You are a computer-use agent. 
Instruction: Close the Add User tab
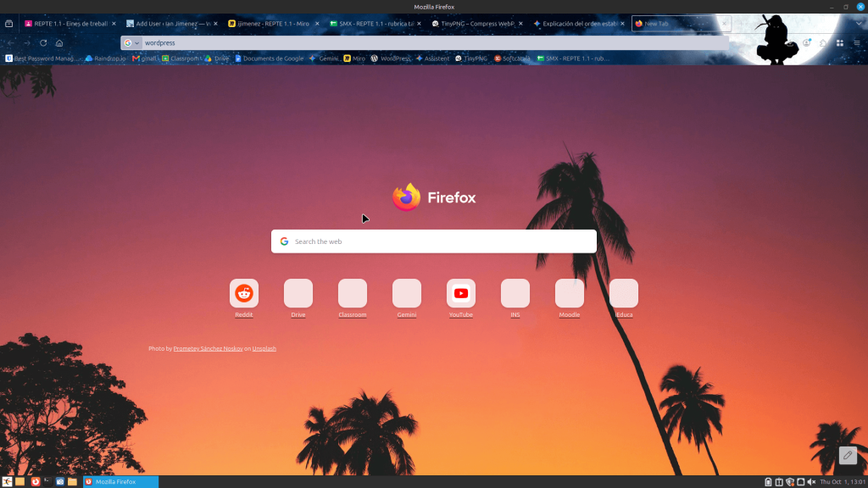(215, 24)
